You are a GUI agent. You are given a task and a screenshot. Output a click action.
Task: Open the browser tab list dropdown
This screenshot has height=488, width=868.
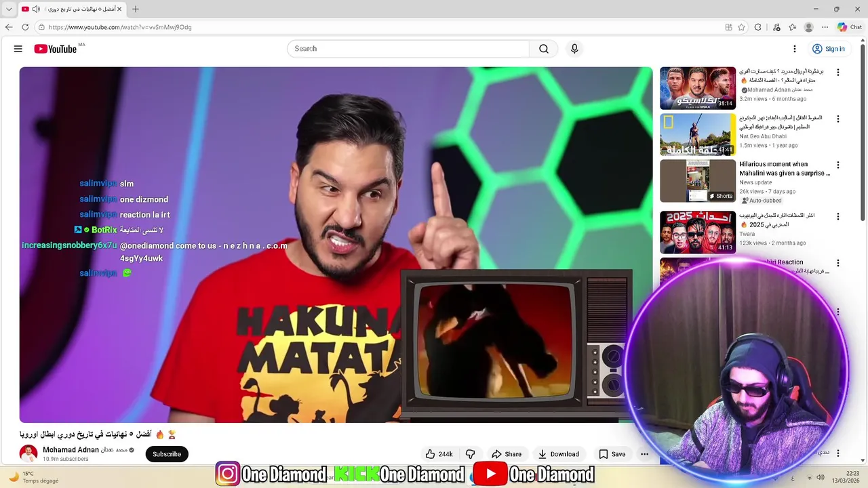click(9, 9)
